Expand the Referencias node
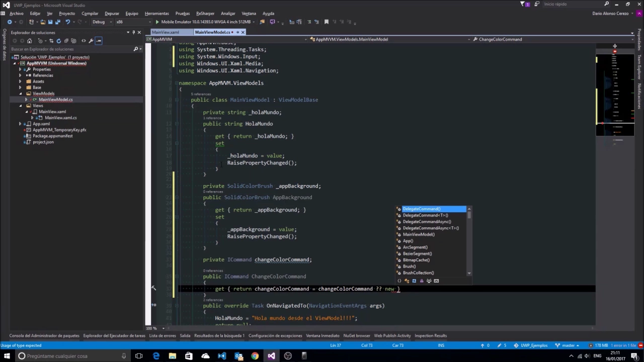 (x=21, y=75)
